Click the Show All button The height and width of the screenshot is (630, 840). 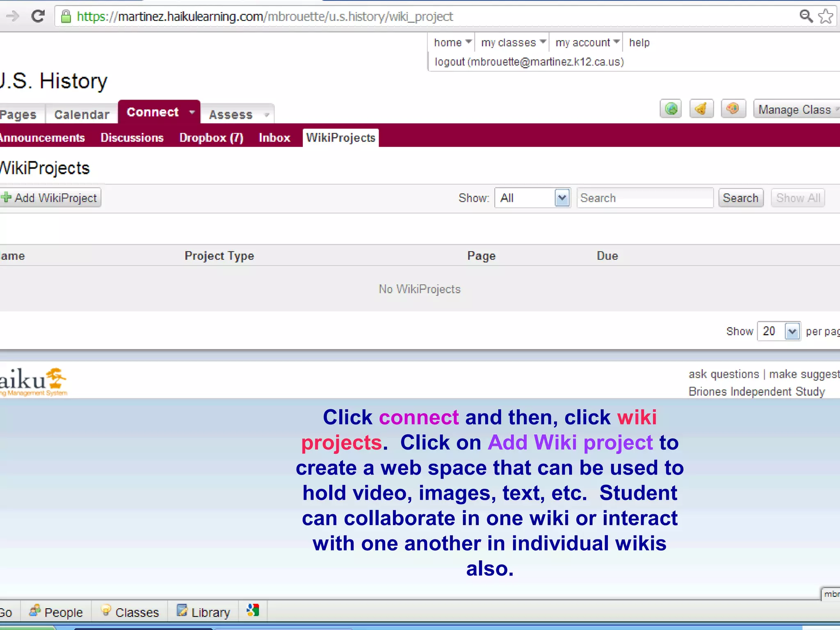pyautogui.click(x=798, y=198)
